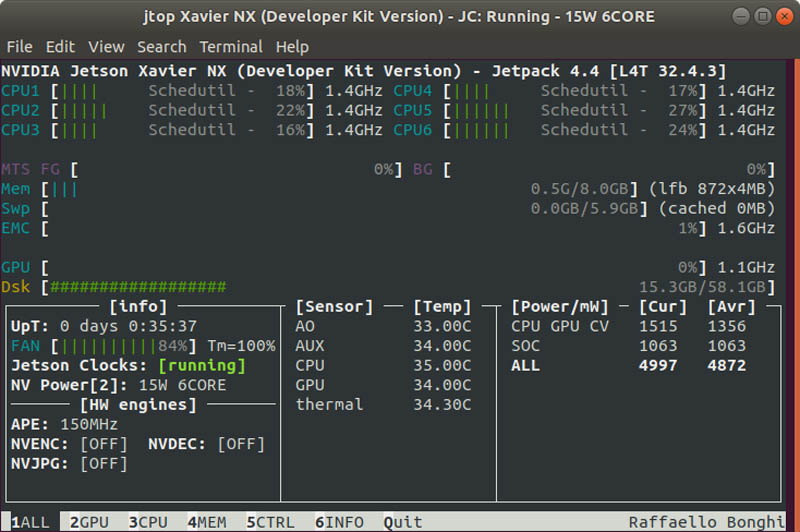Image resolution: width=800 pixels, height=532 pixels.
Task: Switch to the 6INFO tab
Action: coord(339,522)
